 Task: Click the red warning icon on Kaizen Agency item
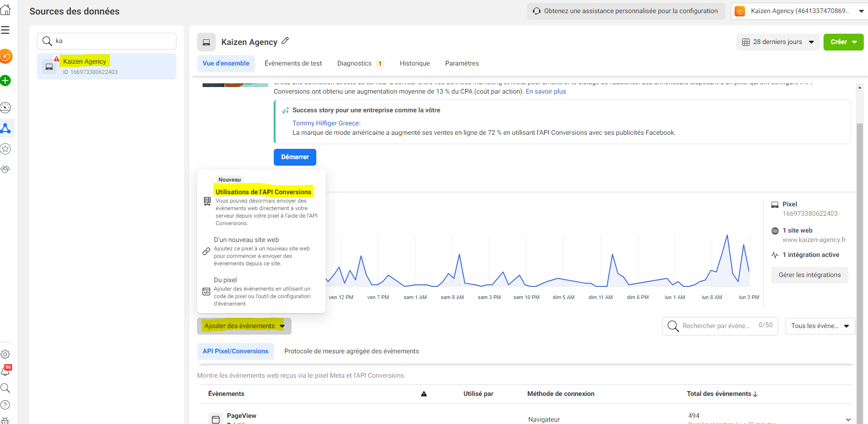[x=57, y=59]
